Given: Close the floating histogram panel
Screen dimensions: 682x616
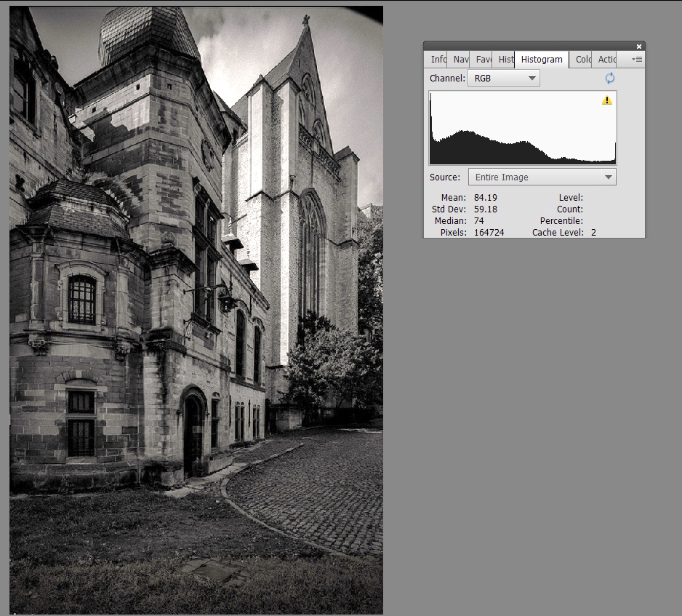Looking at the screenshot, I should pyautogui.click(x=639, y=47).
